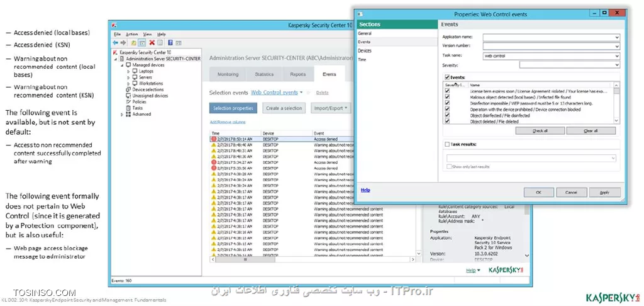Screen dimensions: 644x306
Task: Click the Check all button
Action: (x=540, y=131)
